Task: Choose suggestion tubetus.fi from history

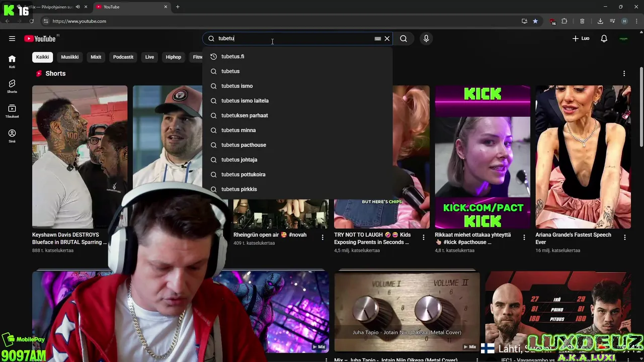Action: tap(297, 56)
